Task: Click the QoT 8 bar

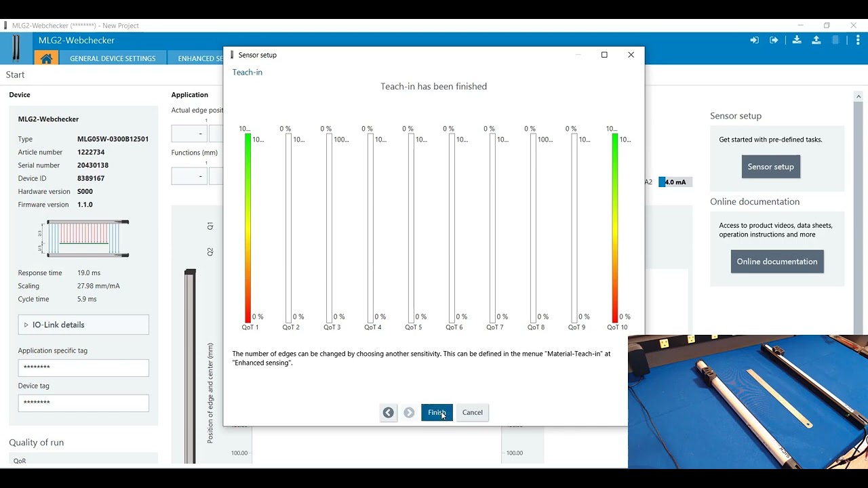Action: coord(533,228)
